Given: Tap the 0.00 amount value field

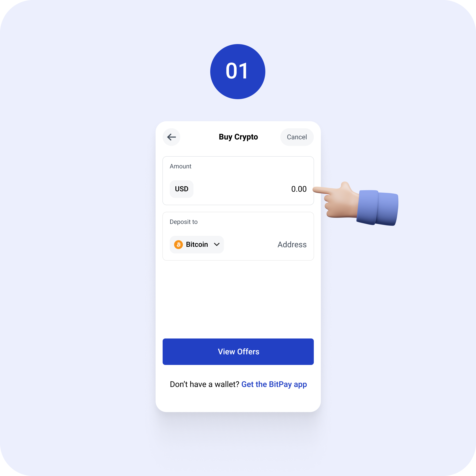Looking at the screenshot, I should click(x=299, y=189).
